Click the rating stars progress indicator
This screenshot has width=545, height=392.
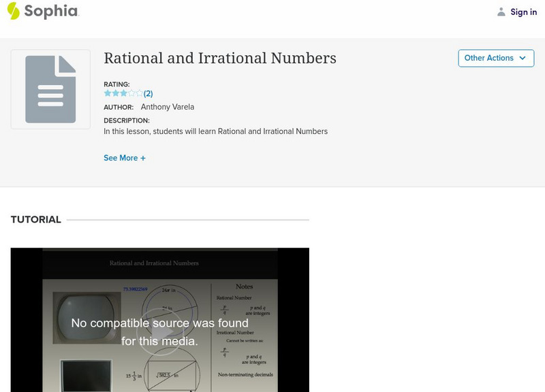125,93
